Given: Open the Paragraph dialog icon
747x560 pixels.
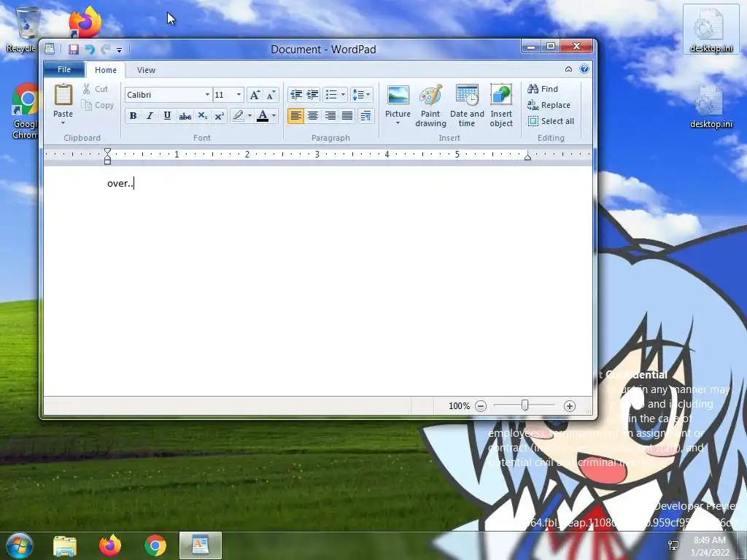Looking at the screenshot, I should tap(365, 116).
